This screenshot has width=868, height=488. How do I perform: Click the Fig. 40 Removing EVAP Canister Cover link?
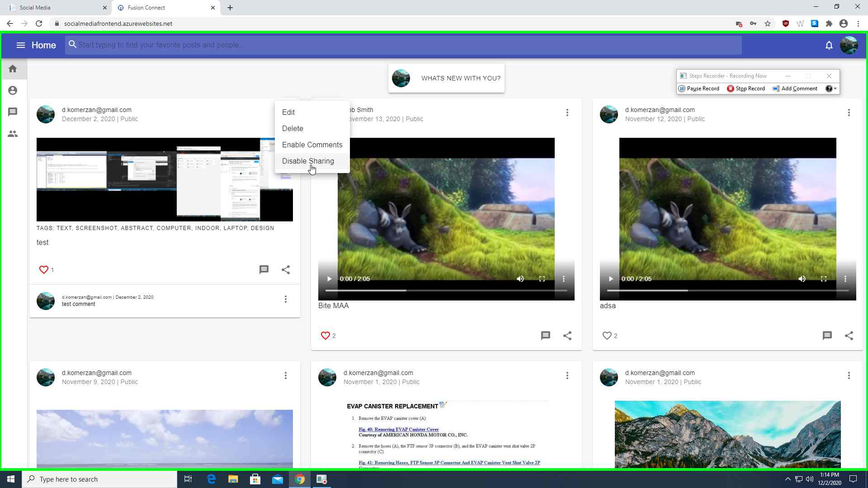(x=399, y=429)
